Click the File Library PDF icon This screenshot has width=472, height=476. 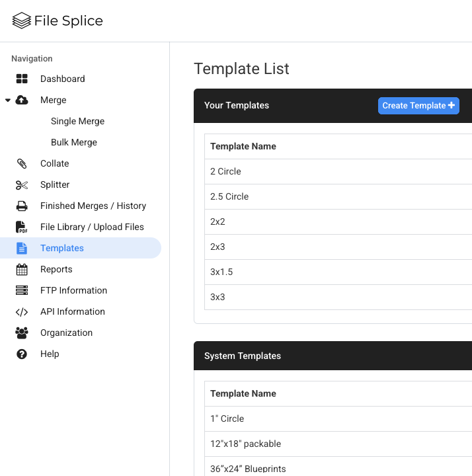[22, 227]
